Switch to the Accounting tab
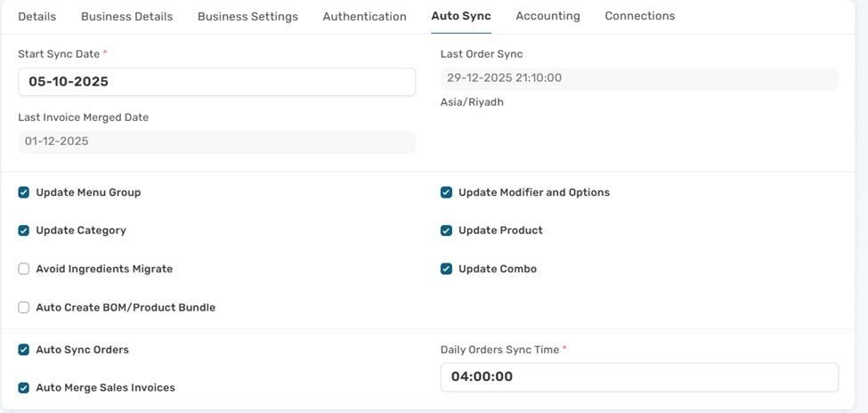868x413 pixels. (548, 16)
